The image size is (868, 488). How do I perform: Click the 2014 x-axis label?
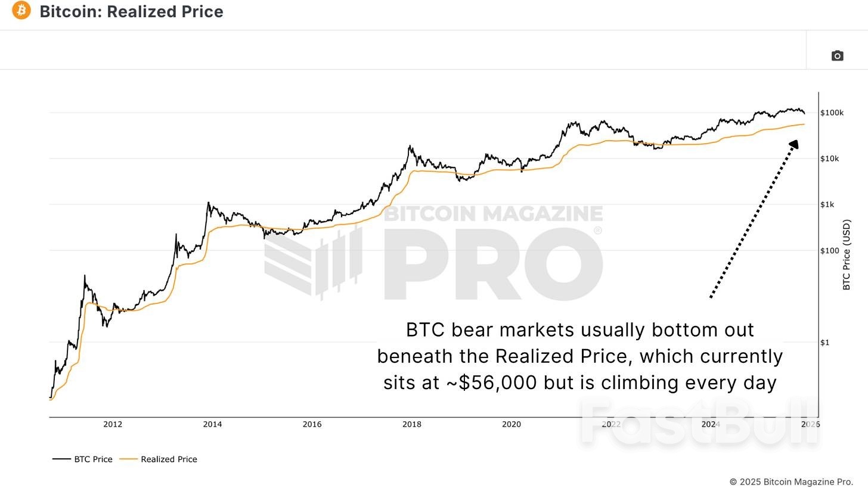point(212,424)
